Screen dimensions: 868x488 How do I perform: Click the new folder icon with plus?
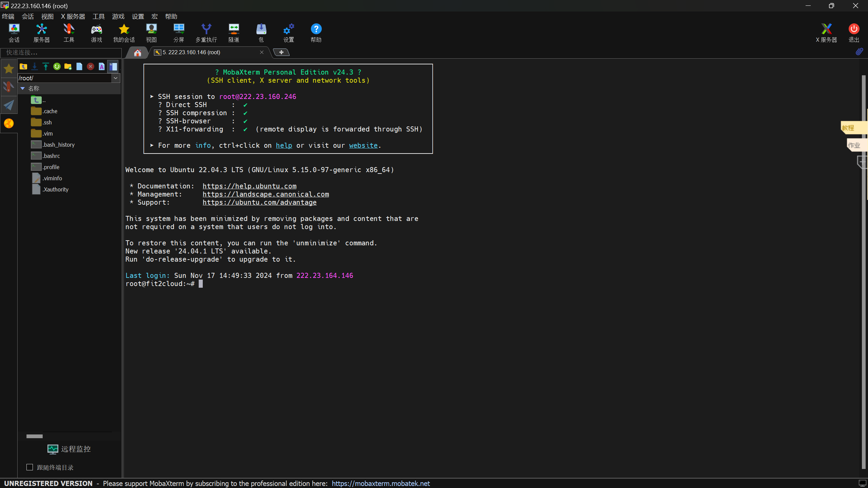tap(68, 66)
